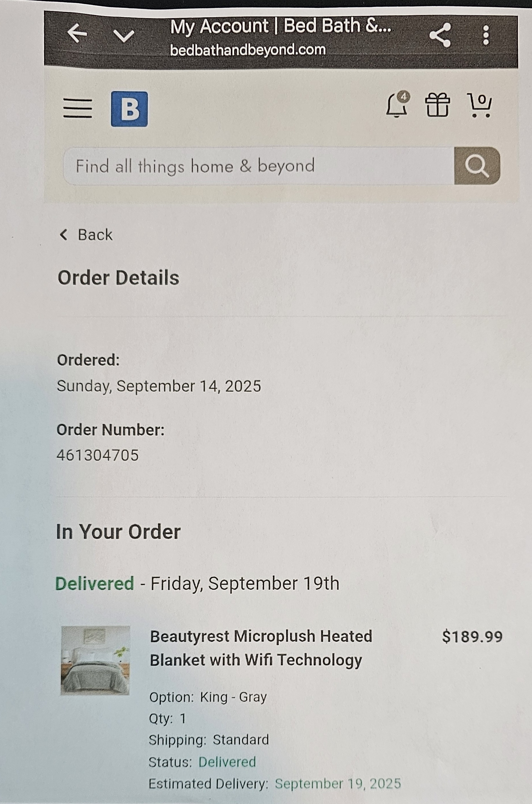Click the bedbathandbeyond.com address text
This screenshot has height=804, width=532.
[248, 50]
